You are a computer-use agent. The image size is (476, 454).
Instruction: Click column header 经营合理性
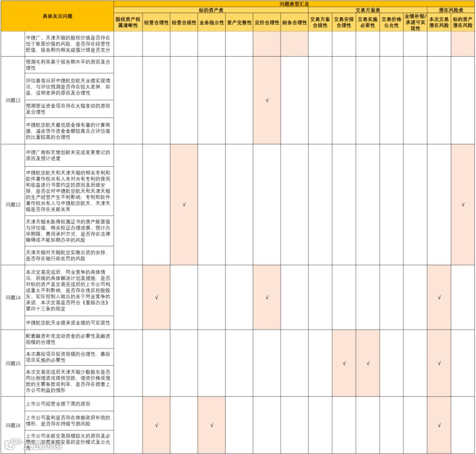[x=156, y=22]
